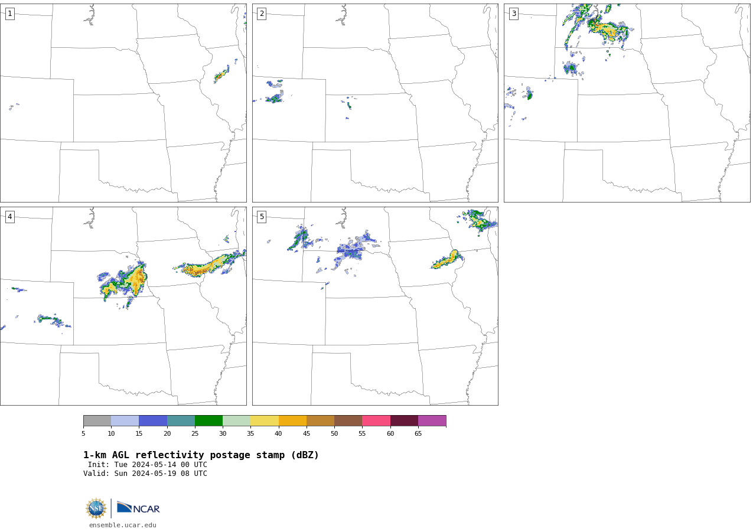The width and height of the screenshot is (756, 532).
Task: Open ensemble member 5 reflectivity map
Action: click(x=375, y=306)
